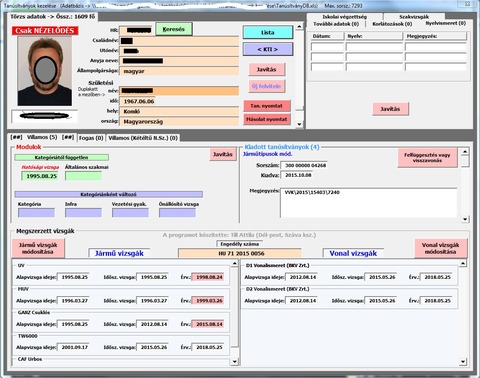Click the empty Általános szakmai field
Image resolution: width=480 pixels, height=378 pixels.
(x=83, y=176)
